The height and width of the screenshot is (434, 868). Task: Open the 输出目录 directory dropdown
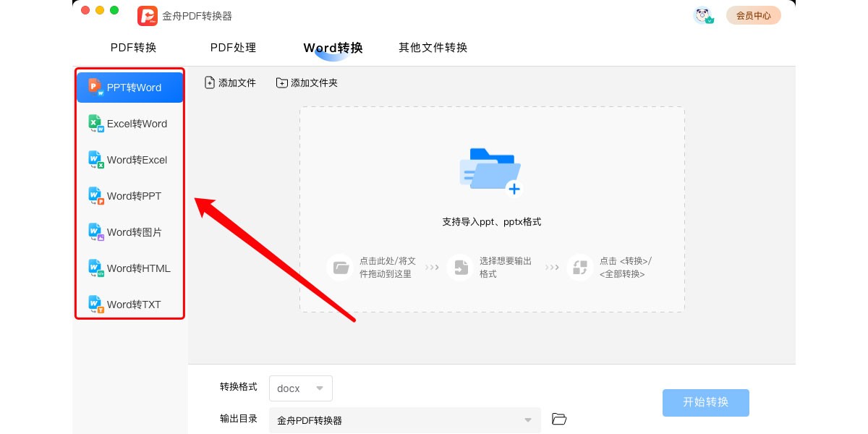pos(404,420)
